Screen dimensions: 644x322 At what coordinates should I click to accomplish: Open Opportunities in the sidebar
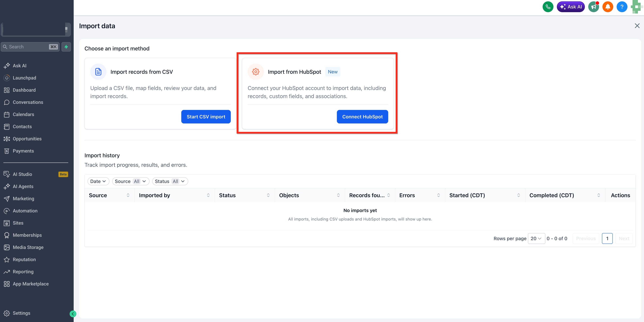pyautogui.click(x=27, y=139)
